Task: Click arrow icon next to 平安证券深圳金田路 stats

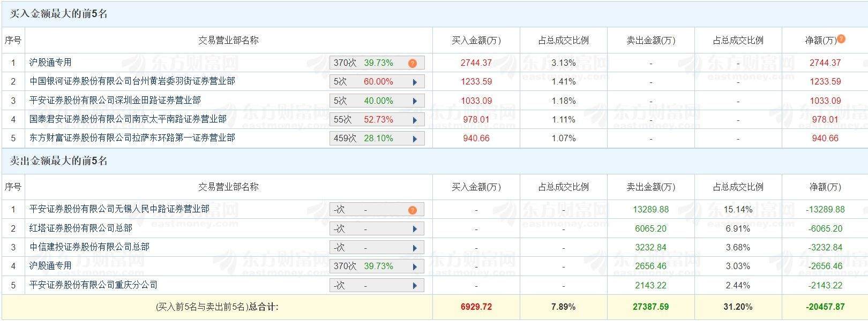Action: pos(415,101)
